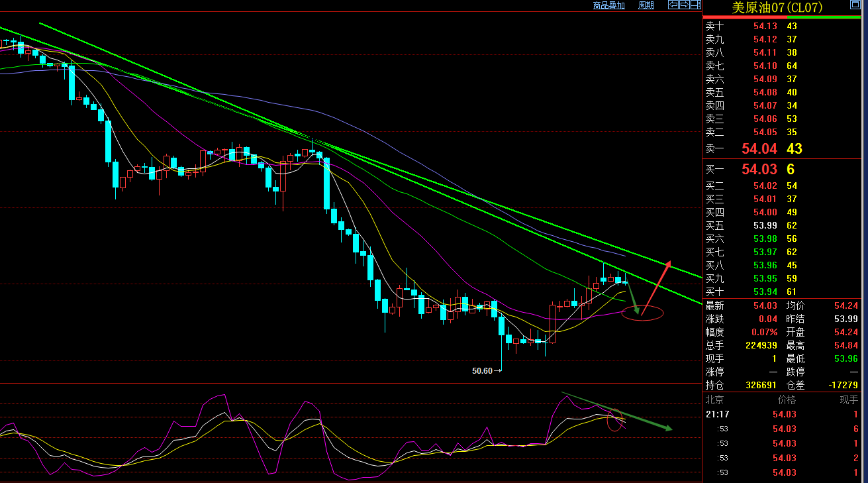Open the 商品叠加 overlay link

608,5
